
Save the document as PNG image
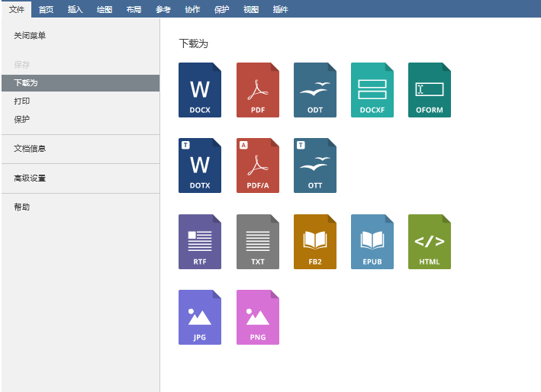click(x=258, y=317)
